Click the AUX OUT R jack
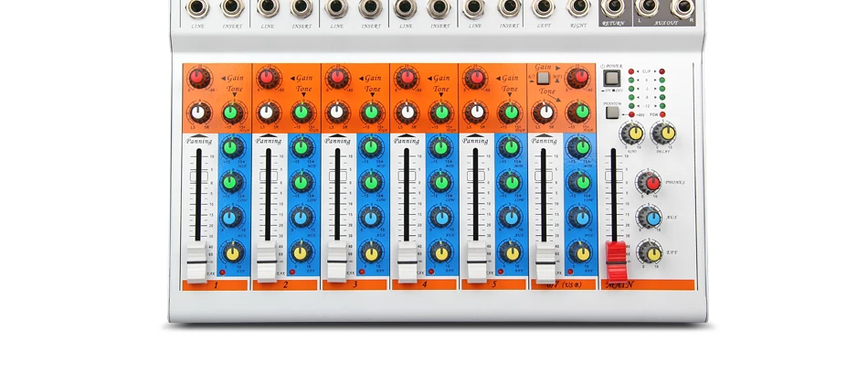The image size is (868, 385). [x=683, y=7]
